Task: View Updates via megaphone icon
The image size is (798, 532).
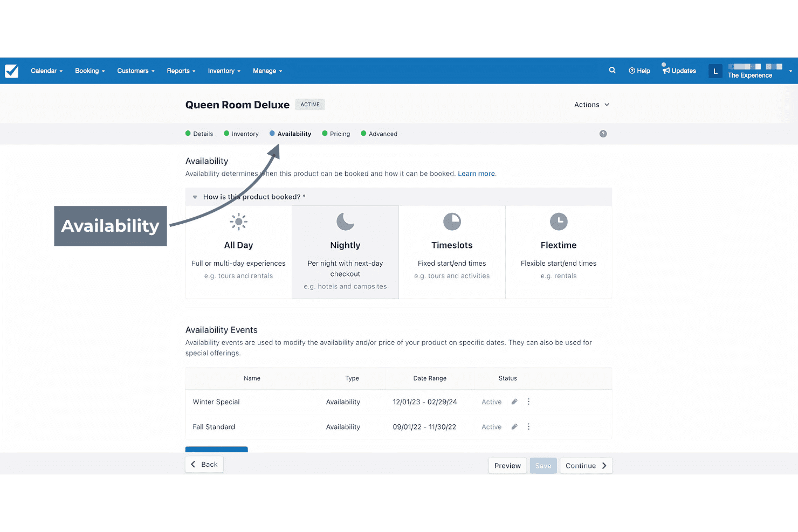Action: [679, 71]
